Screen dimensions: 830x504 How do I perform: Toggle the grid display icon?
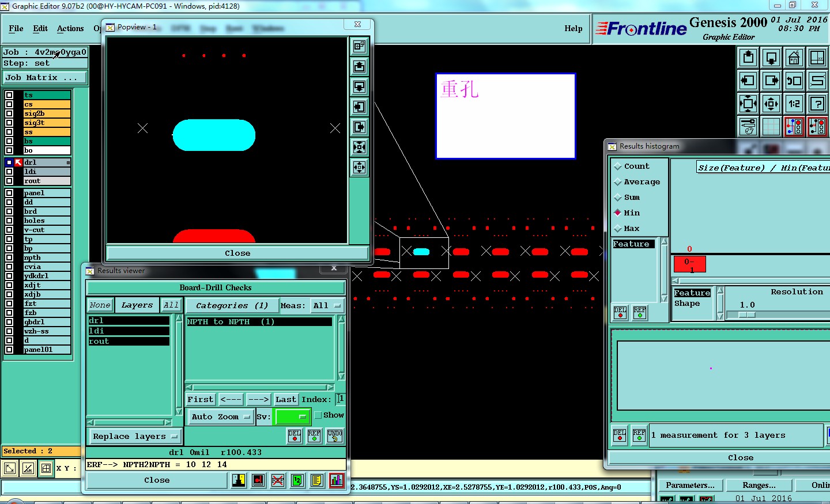771,127
